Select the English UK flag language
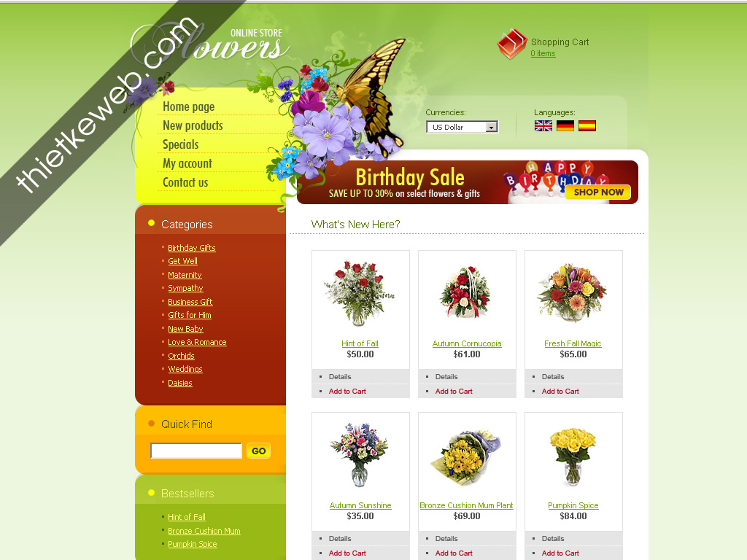The width and height of the screenshot is (747, 560). [x=543, y=125]
